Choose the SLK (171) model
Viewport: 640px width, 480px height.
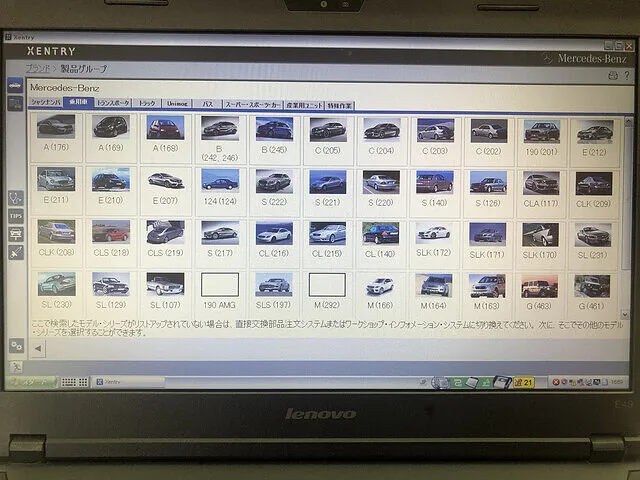pyautogui.click(x=487, y=235)
